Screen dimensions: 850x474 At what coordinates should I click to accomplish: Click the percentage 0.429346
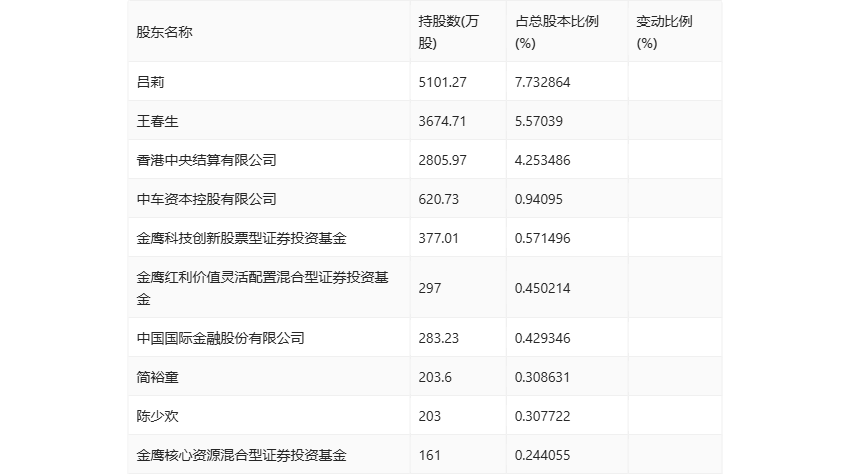tap(543, 338)
